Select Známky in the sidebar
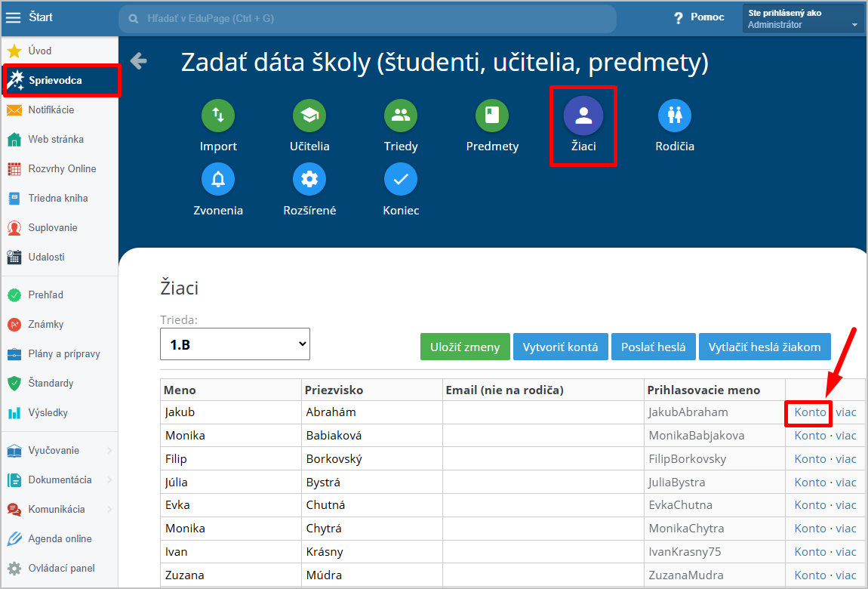 click(x=45, y=325)
